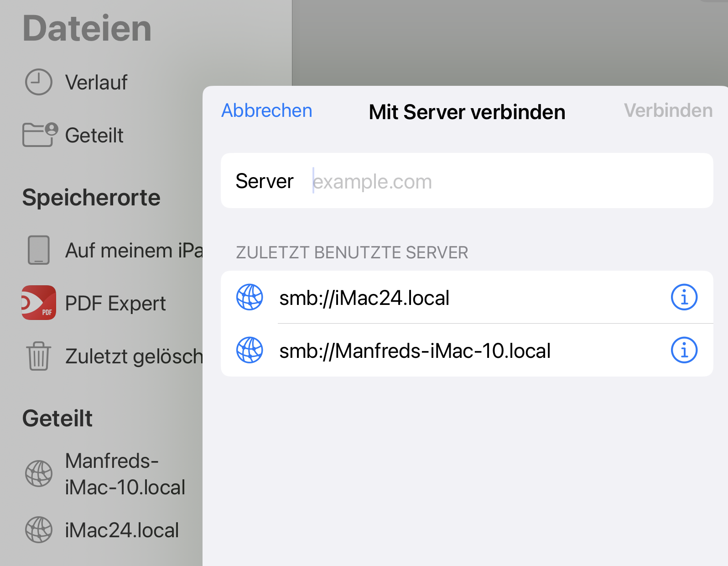Click sidebar globe icon for Manfreds-iMac-10.local
The image size is (728, 566).
pos(39,474)
